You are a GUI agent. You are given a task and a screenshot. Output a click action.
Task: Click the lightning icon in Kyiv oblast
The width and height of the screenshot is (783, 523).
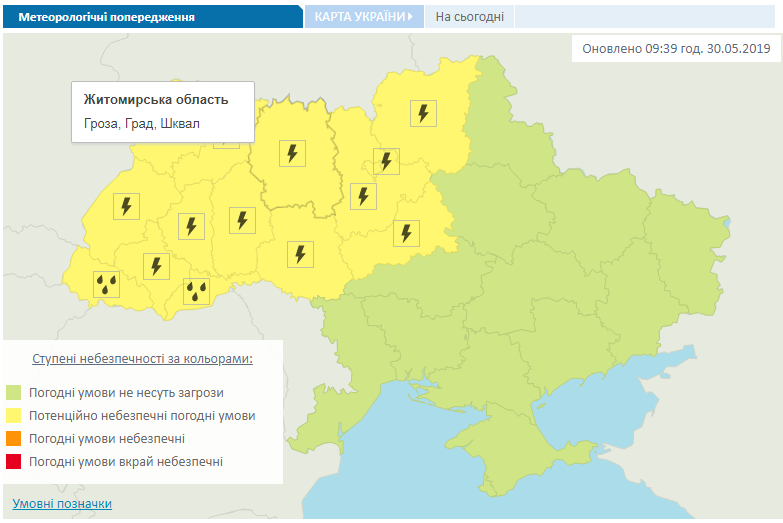click(364, 196)
